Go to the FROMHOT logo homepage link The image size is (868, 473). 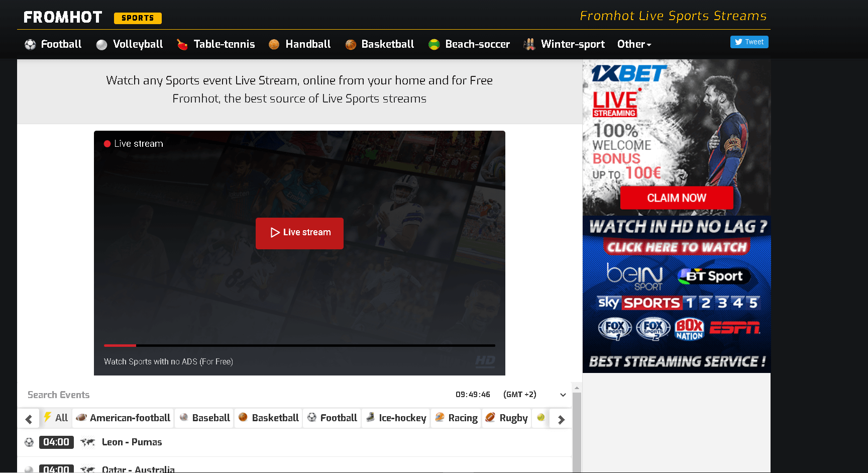pyautogui.click(x=63, y=18)
